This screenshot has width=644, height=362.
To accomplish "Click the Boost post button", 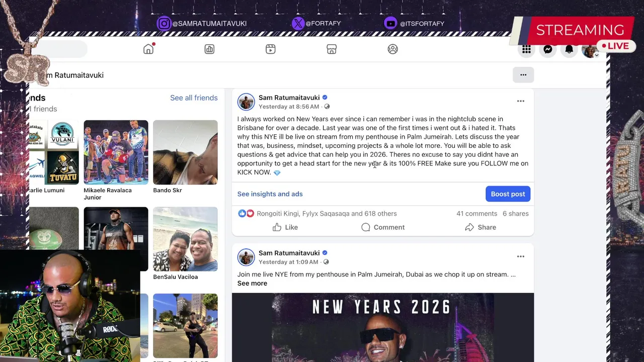I will [508, 194].
